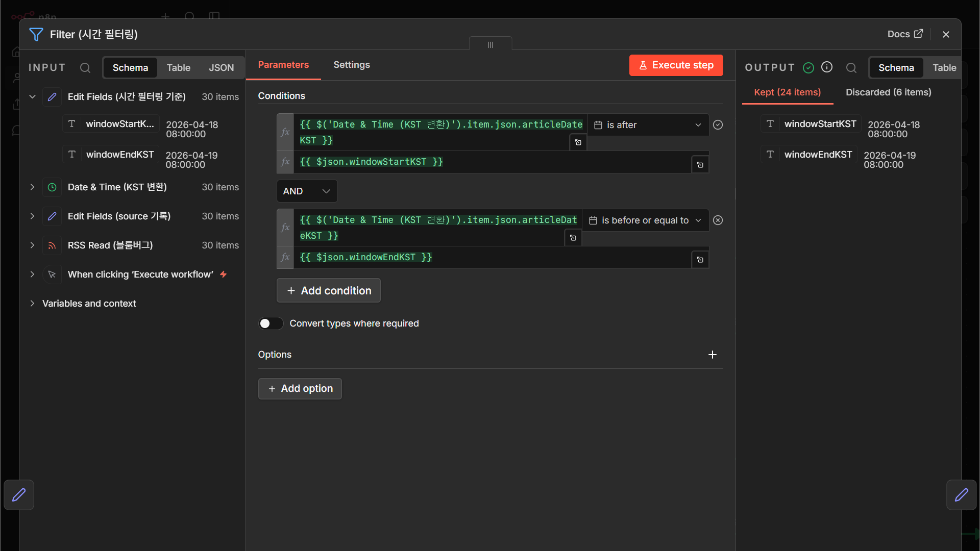Click fx toggle of windowStartKST expression
Screen dimensions: 980x551
pos(285,162)
